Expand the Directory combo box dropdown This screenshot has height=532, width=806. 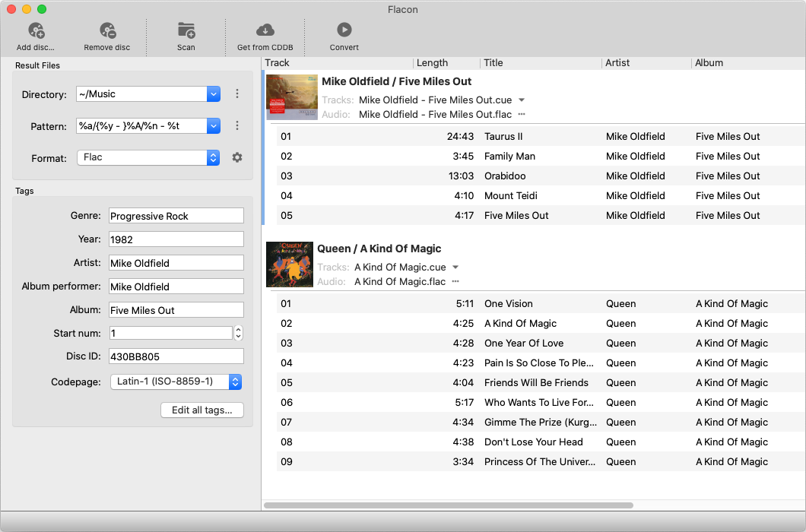coord(214,94)
